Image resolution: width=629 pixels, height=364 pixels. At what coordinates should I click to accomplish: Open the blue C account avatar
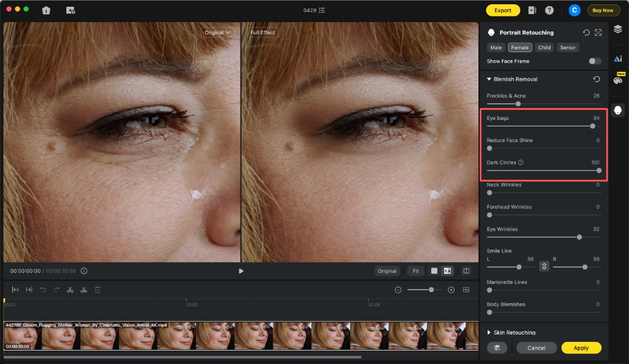point(574,10)
